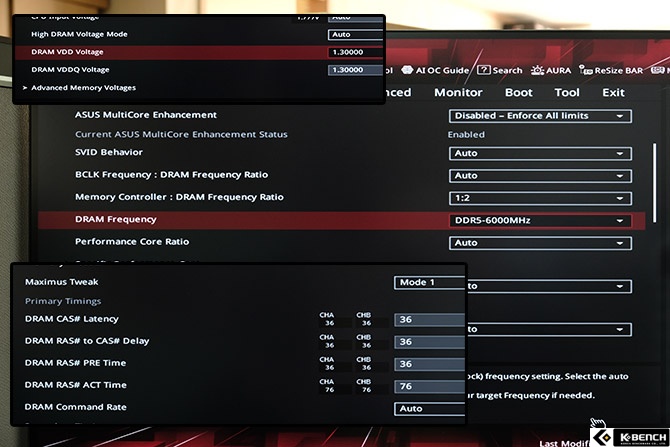Click the Enabled status value
670x447 pixels.
tap(466, 135)
